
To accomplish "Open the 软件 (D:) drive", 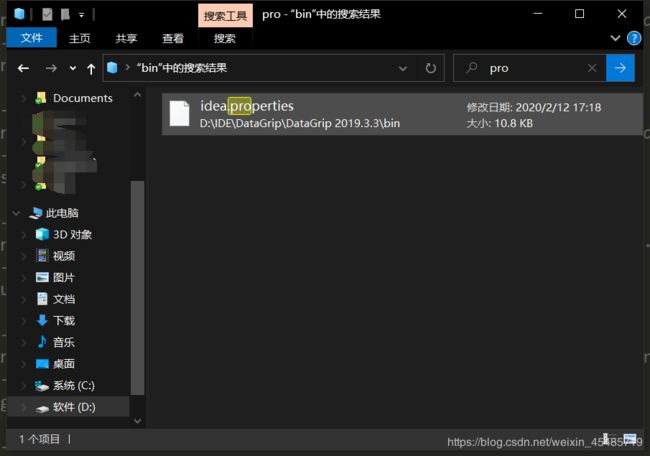I will pos(74,407).
